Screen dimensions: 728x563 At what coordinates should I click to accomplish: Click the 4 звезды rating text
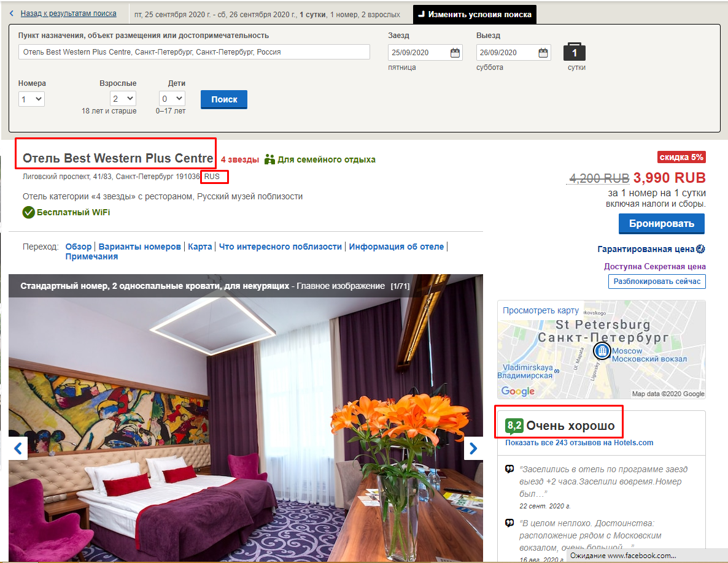[239, 159]
